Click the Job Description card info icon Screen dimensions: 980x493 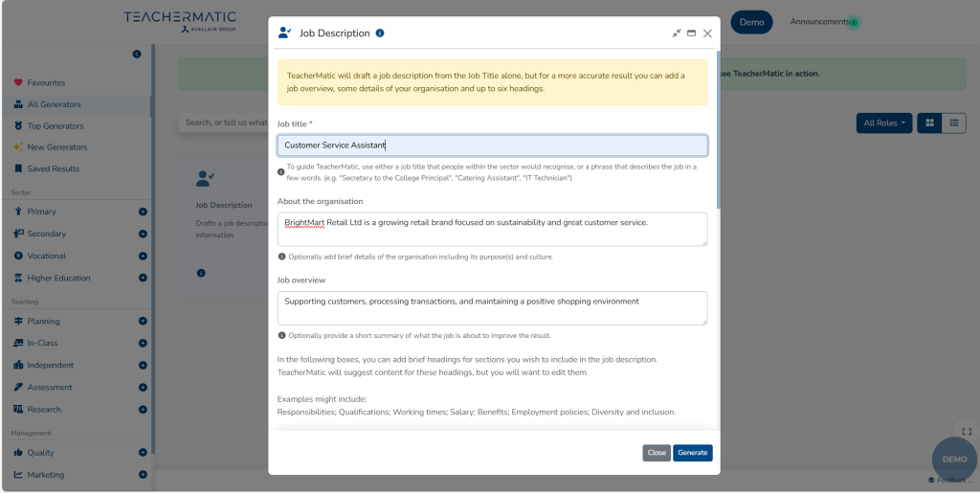click(201, 273)
